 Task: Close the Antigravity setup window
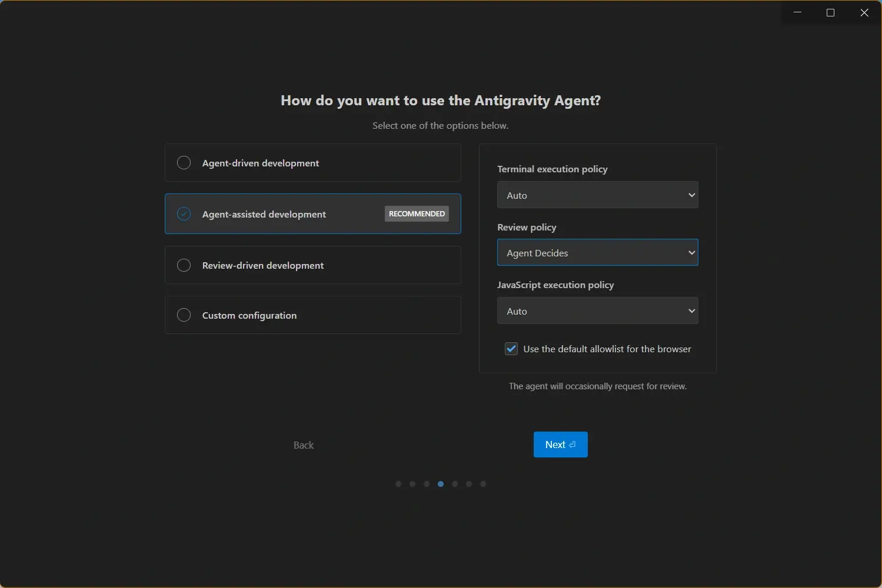(864, 12)
